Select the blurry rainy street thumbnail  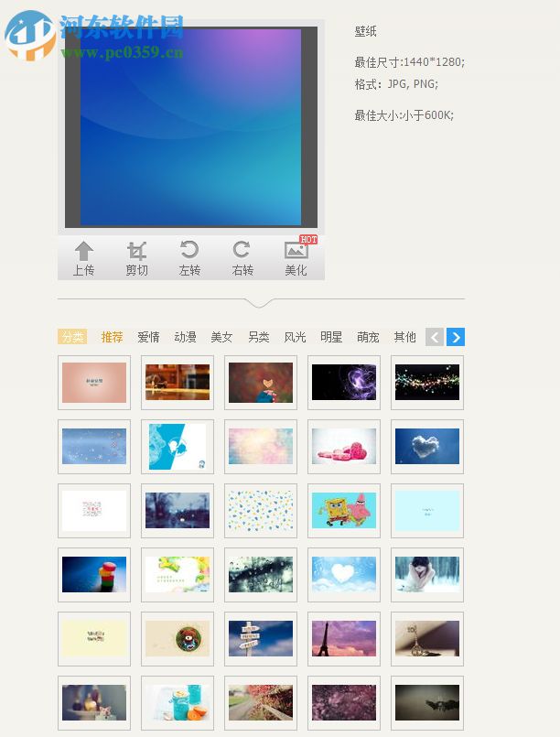(178, 511)
